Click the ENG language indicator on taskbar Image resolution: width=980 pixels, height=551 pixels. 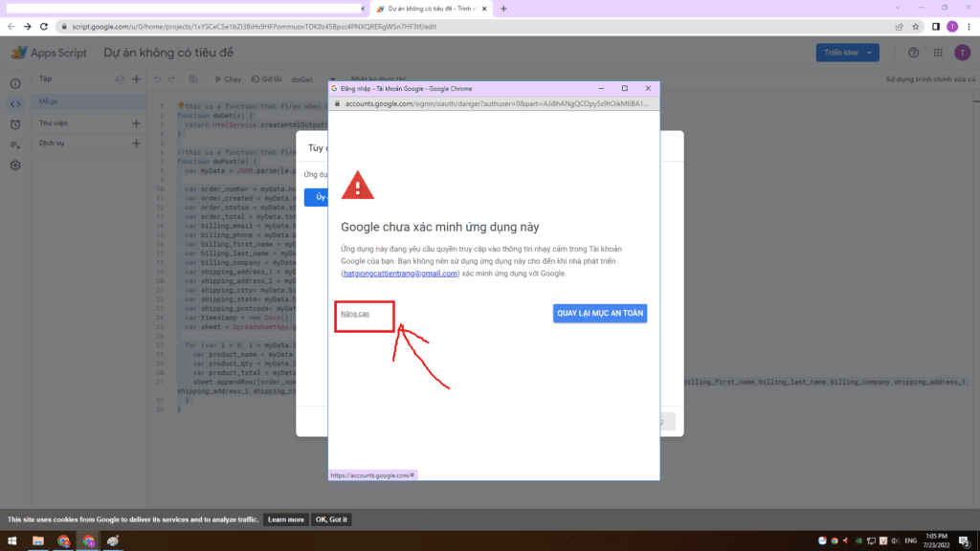point(911,541)
